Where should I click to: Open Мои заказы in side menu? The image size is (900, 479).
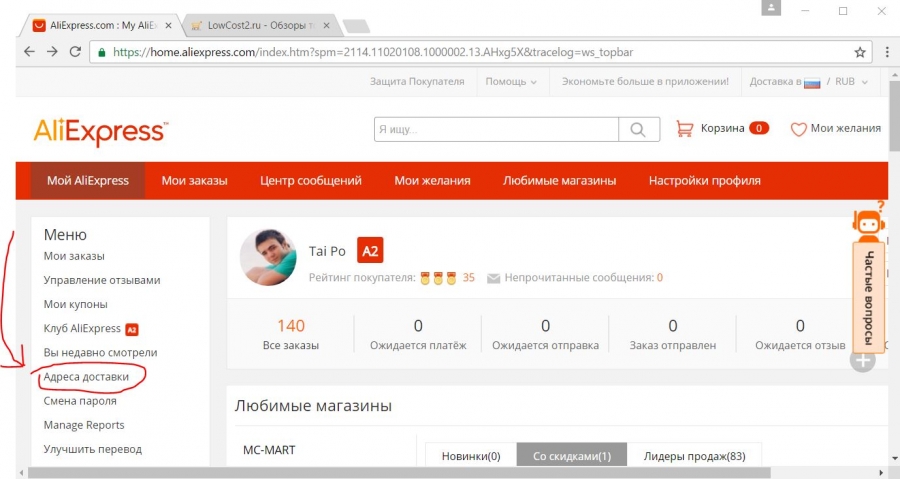point(74,256)
